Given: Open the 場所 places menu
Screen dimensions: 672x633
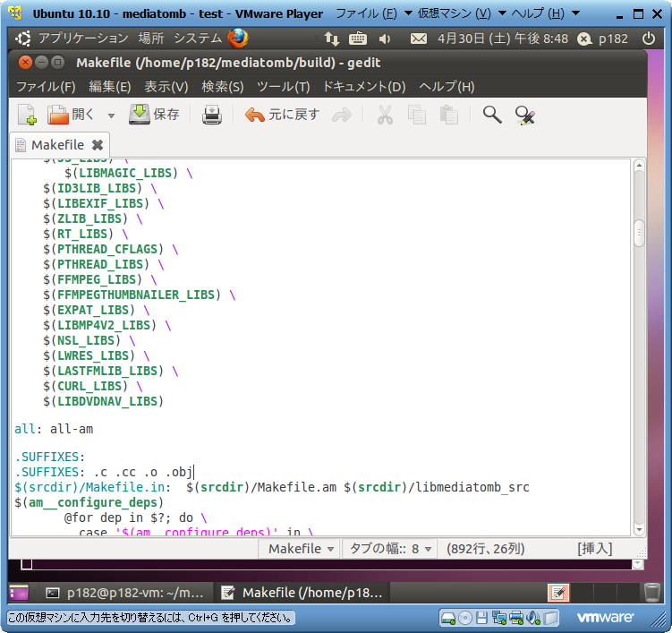Looking at the screenshot, I should click(151, 38).
